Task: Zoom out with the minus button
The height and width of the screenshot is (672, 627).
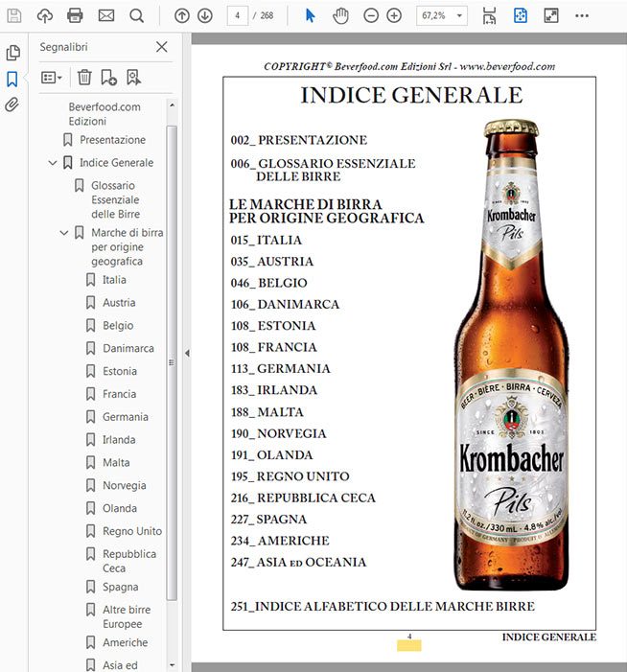Action: click(x=371, y=15)
